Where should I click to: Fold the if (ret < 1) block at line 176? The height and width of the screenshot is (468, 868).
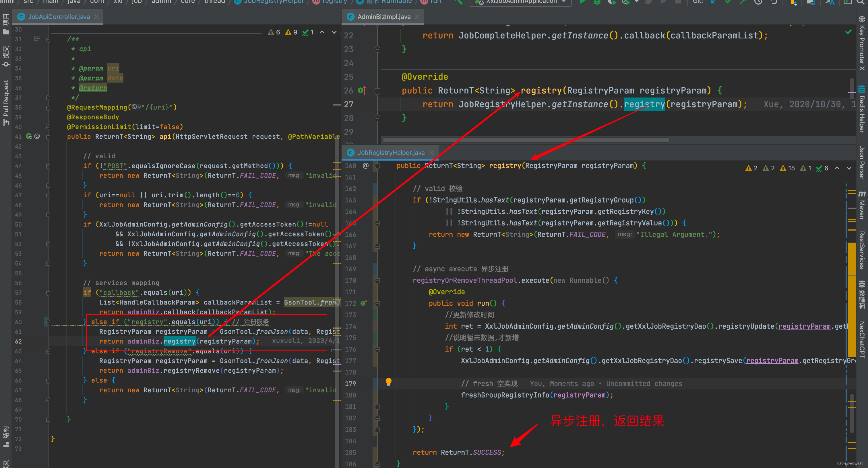coord(377,350)
